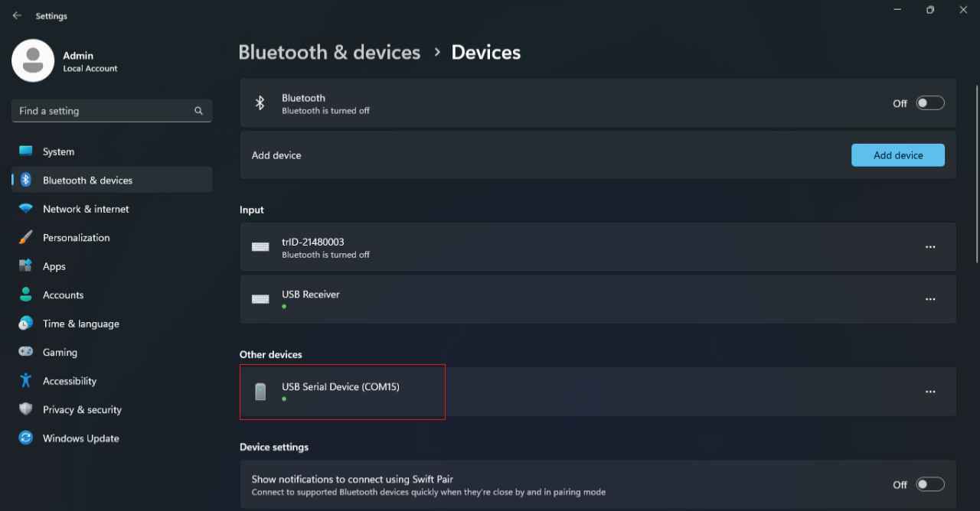Click the Accessibility figure icon
The height and width of the screenshot is (511, 980).
(x=26, y=381)
